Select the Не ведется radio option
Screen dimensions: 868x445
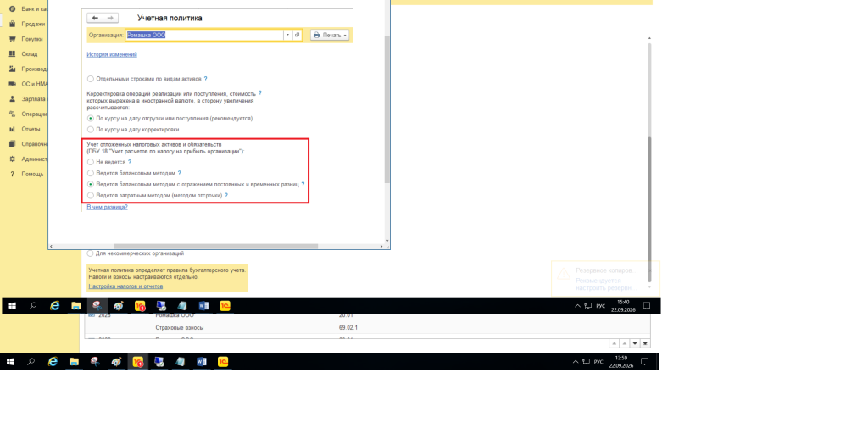coord(91,162)
